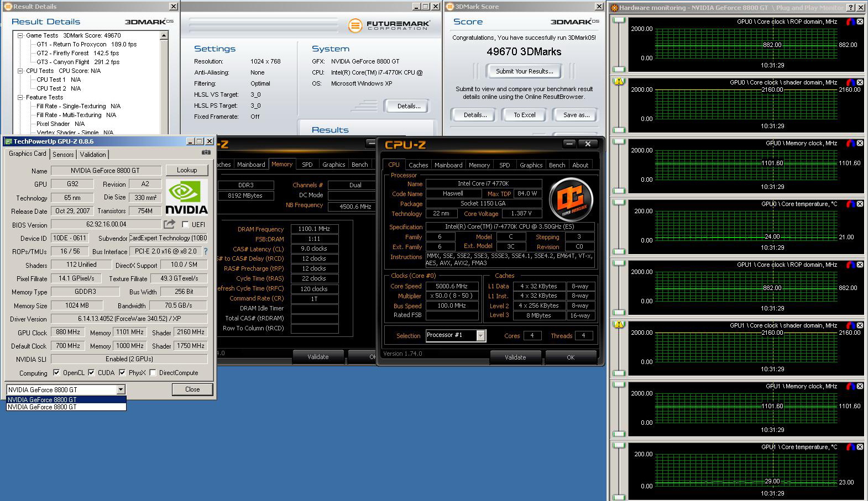This screenshot has height=501, width=868.
Task: Click magnet icon on GPU1 Core temperature graph
Action: pos(851,447)
